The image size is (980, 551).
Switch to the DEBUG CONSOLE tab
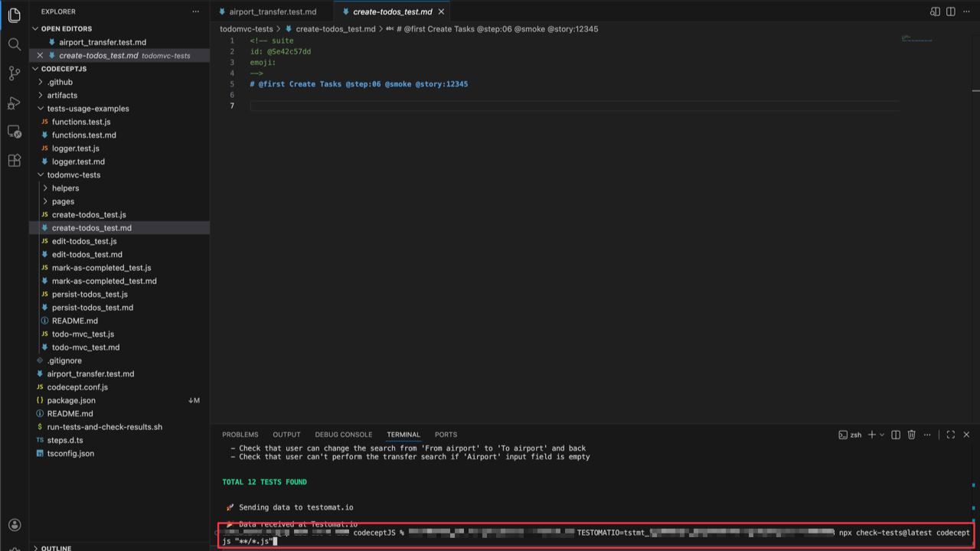(x=343, y=434)
